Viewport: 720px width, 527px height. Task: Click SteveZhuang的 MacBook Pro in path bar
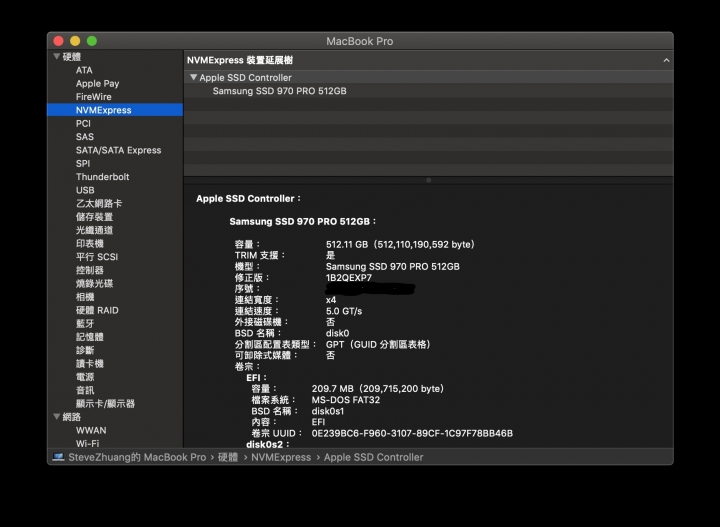coord(137,457)
